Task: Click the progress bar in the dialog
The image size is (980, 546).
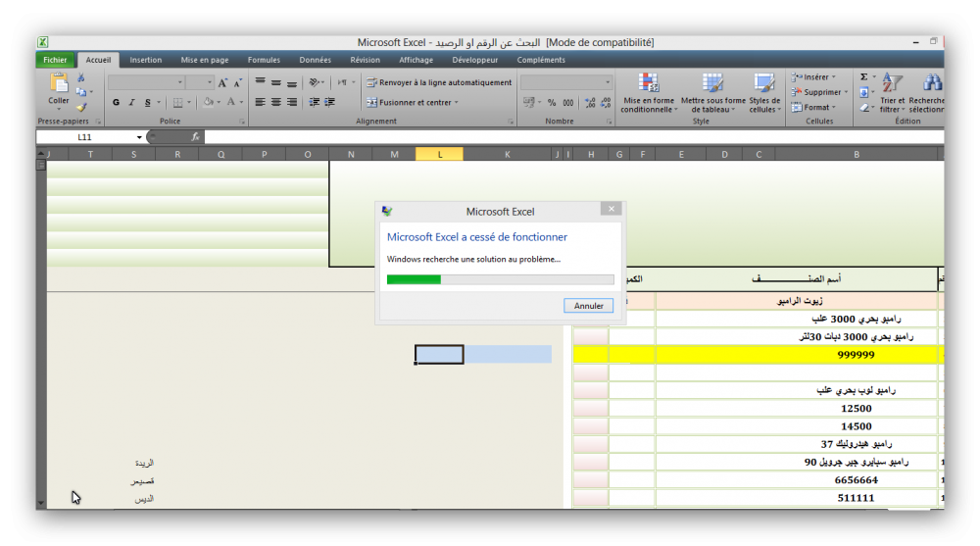Action: pos(500,279)
